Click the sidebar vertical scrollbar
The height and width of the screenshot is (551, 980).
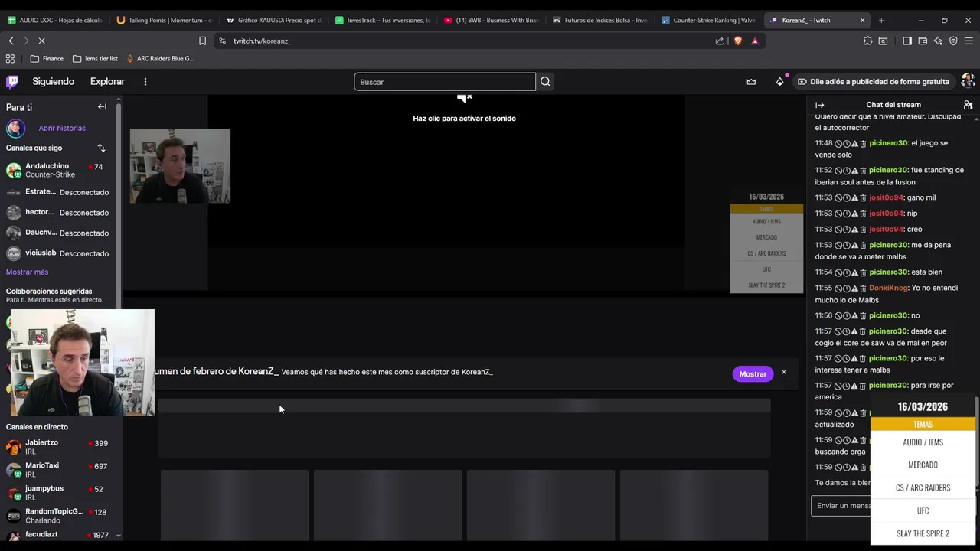pos(118,207)
